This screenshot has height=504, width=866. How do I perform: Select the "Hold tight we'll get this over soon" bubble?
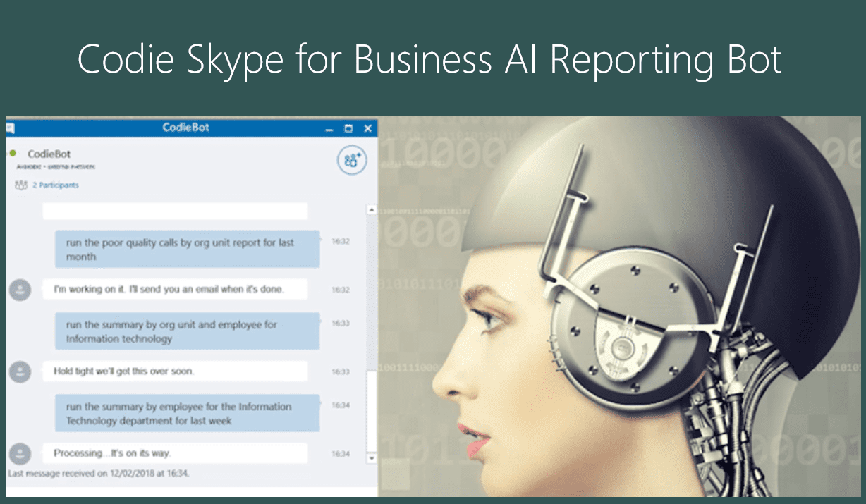pyautogui.click(x=176, y=371)
